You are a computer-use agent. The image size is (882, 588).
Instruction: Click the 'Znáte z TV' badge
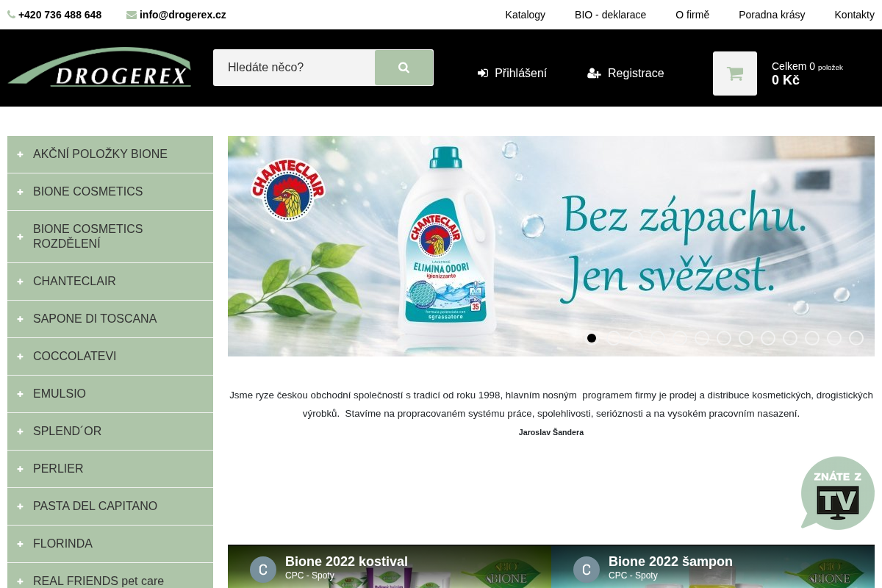point(838,492)
